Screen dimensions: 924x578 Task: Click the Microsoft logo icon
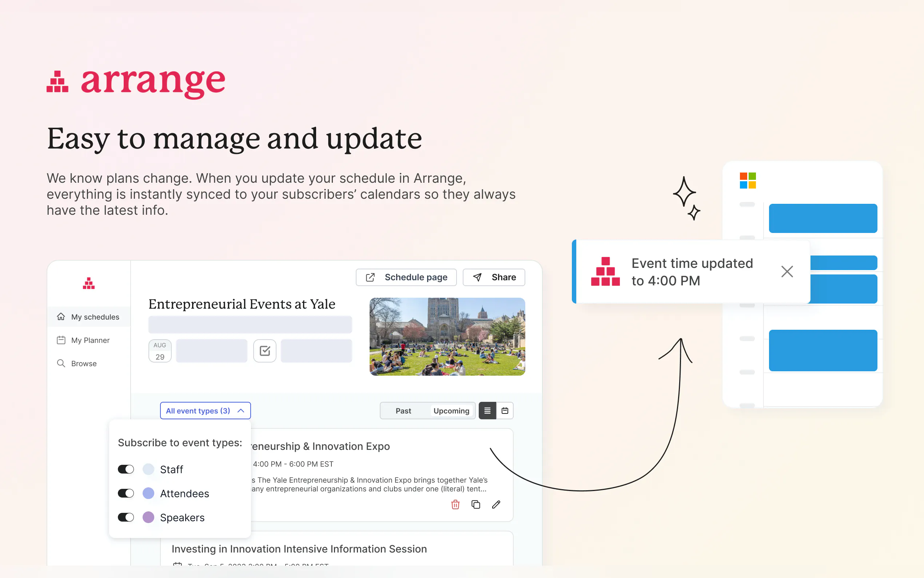pos(748,181)
